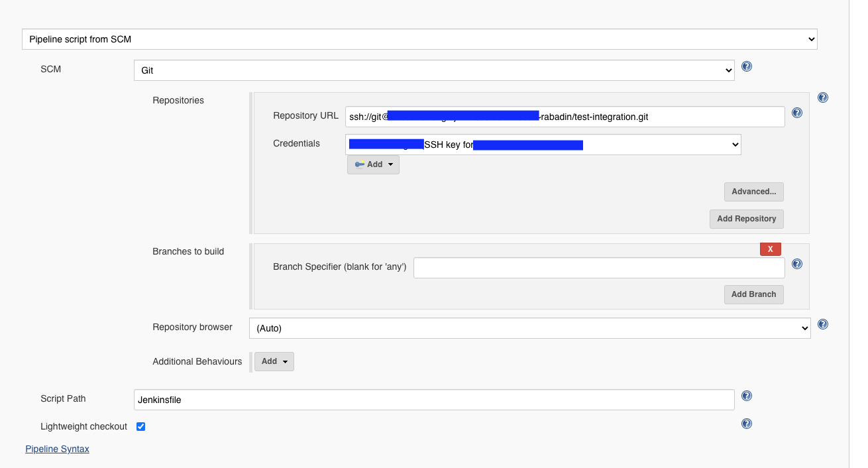Screen dimensions: 868x468
Task: Open help for Script Path
Action: 746,396
